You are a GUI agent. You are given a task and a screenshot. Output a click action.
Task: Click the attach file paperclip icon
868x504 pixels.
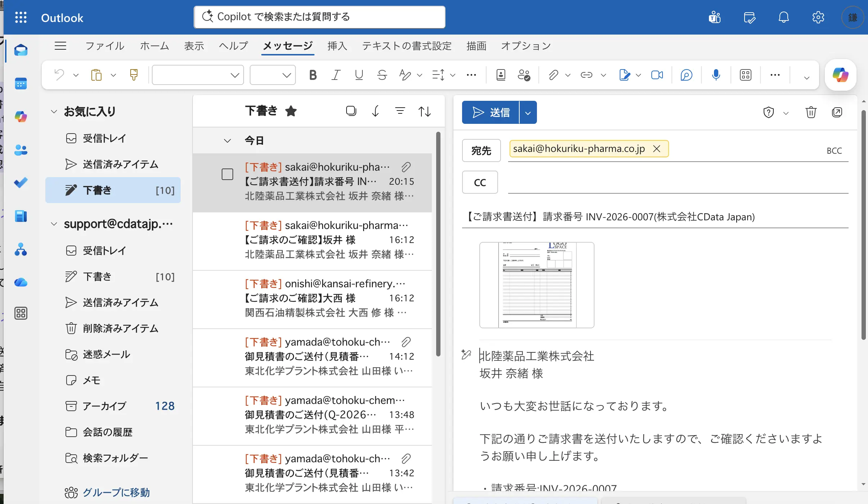(x=553, y=75)
